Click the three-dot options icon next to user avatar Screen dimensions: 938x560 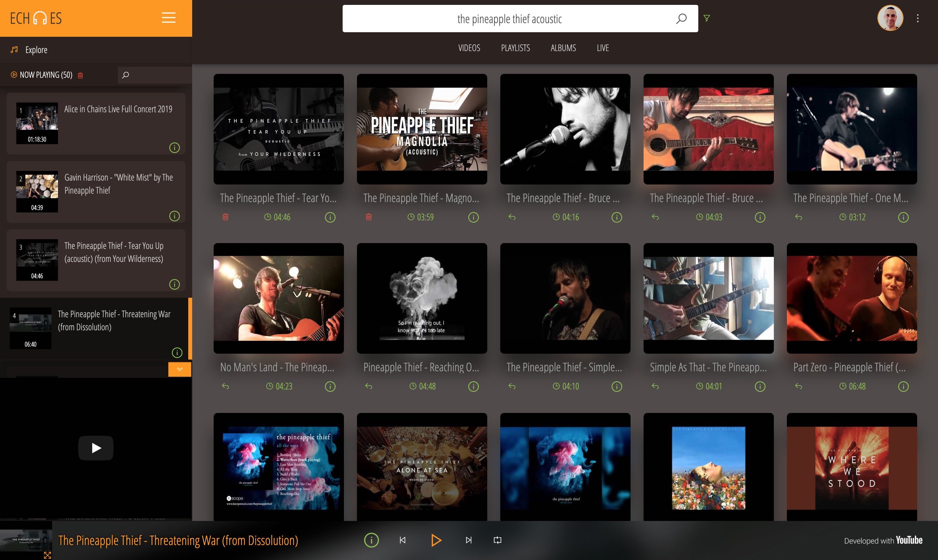(x=919, y=18)
